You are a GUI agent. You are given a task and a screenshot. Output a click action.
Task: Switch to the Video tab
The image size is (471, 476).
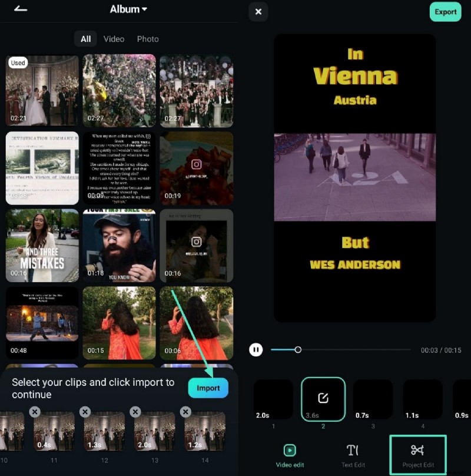coord(114,39)
